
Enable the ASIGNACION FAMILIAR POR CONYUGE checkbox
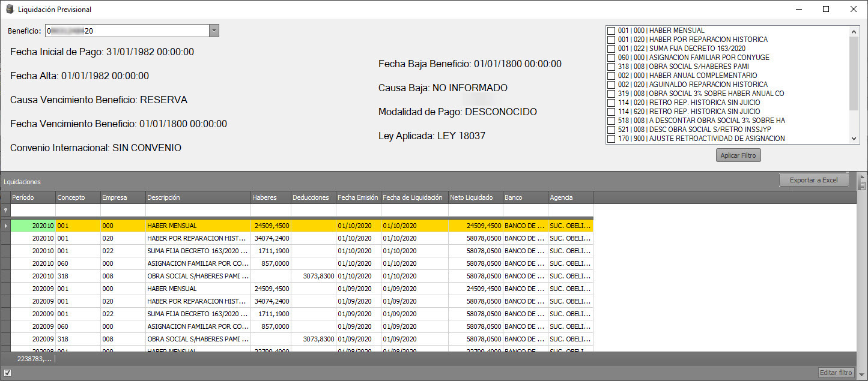611,58
